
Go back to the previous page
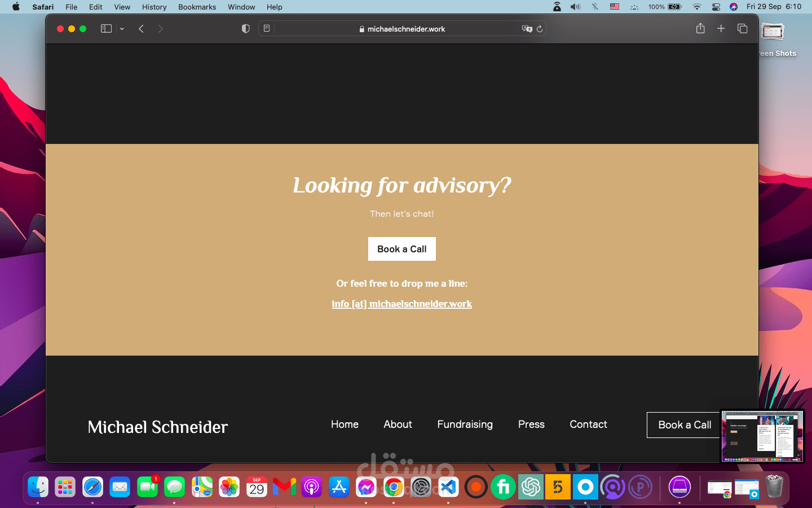coord(141,29)
